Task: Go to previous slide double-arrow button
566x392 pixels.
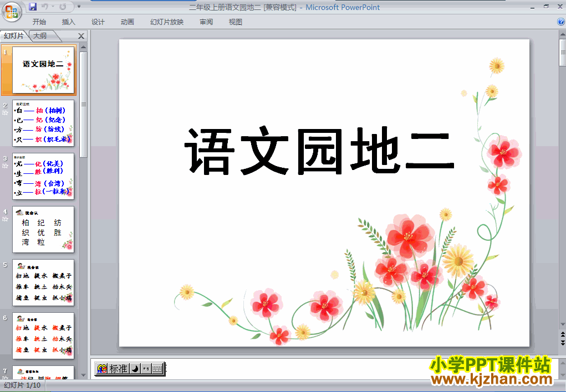Action: coord(562,333)
